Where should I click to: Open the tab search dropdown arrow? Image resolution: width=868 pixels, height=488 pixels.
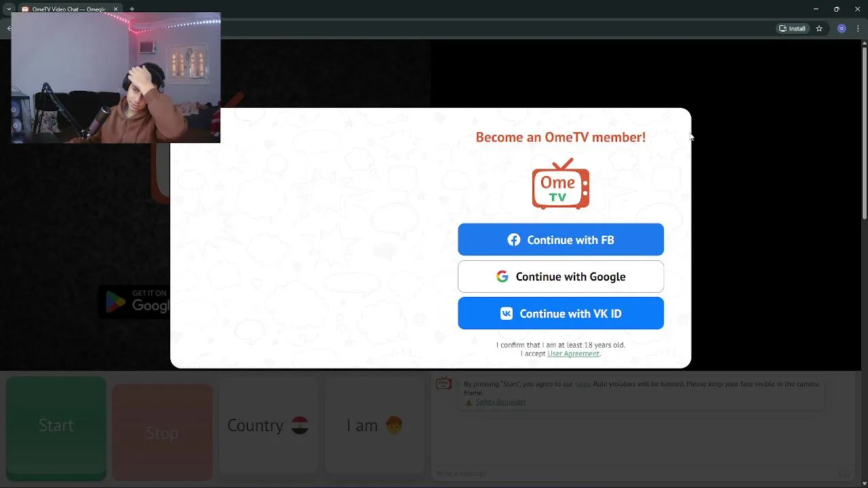coord(8,9)
